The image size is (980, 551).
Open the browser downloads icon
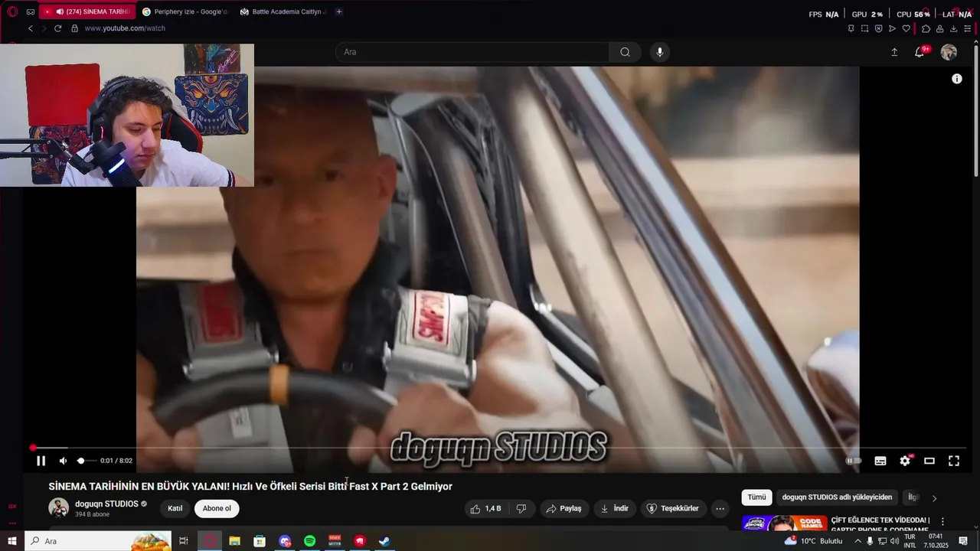tap(953, 28)
